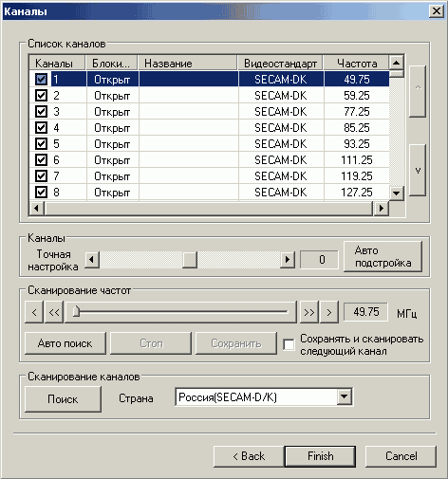Click Finish to complete setup
The width and height of the screenshot is (448, 479).
click(x=320, y=456)
